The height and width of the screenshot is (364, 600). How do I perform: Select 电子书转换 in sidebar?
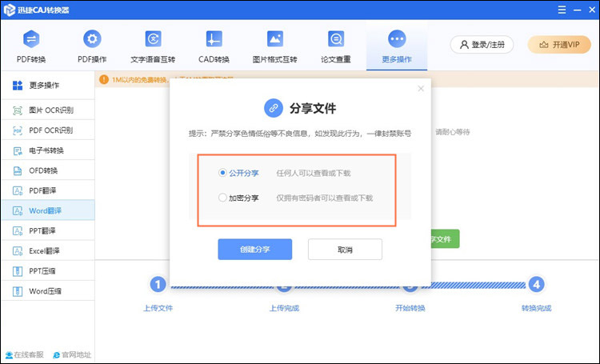pyautogui.click(x=47, y=150)
